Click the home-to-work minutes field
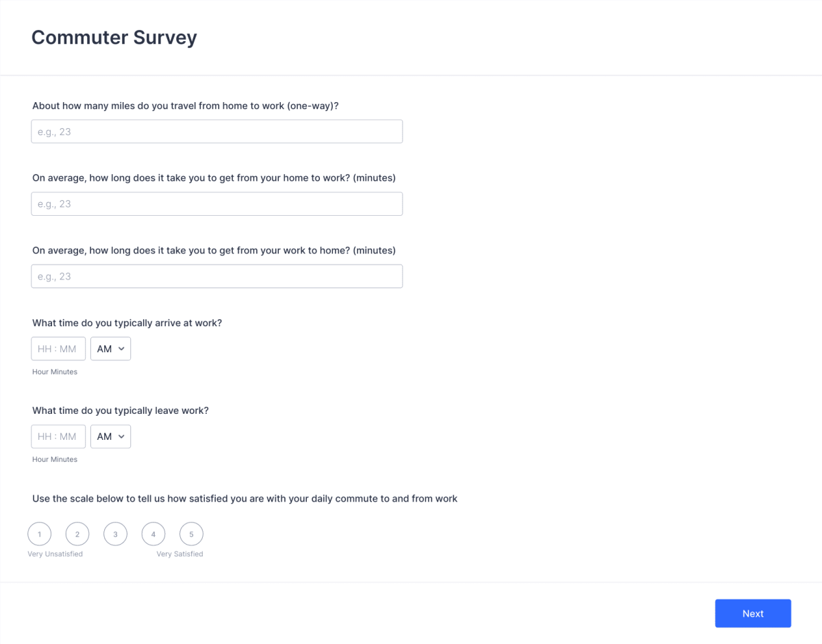This screenshot has width=822, height=644. 216,203
